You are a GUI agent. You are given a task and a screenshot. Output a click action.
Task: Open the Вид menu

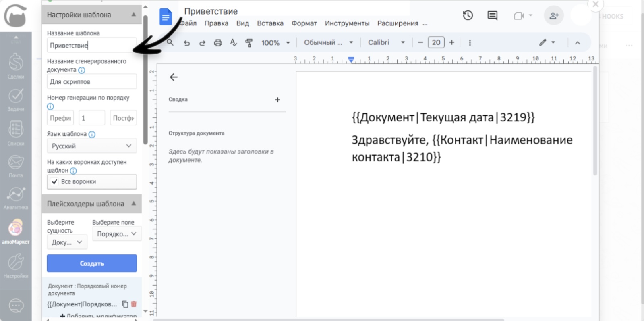pos(242,23)
